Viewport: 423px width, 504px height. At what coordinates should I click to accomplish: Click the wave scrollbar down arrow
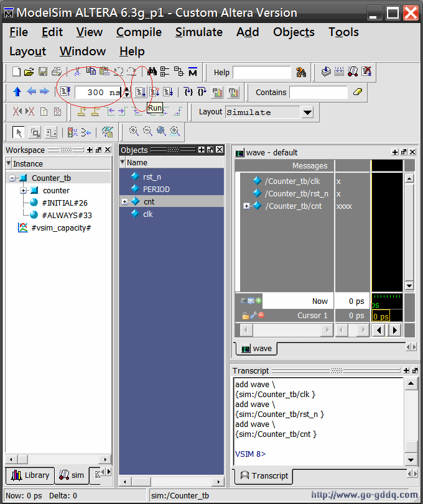pos(409,285)
